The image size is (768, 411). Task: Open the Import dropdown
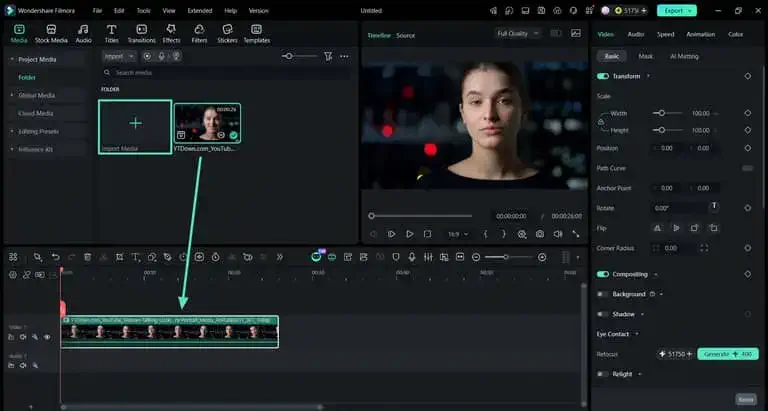pos(119,56)
